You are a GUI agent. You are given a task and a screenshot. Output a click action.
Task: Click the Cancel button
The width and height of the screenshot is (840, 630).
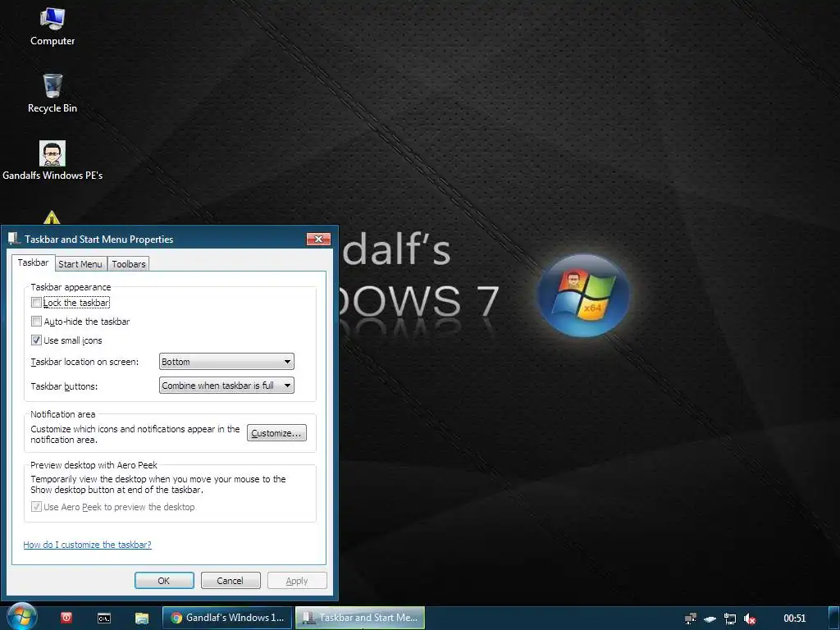click(x=231, y=581)
